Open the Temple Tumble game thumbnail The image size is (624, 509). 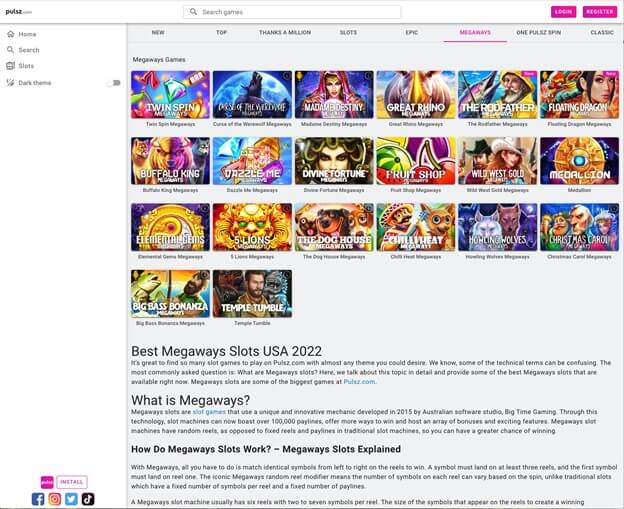pyautogui.click(x=252, y=294)
